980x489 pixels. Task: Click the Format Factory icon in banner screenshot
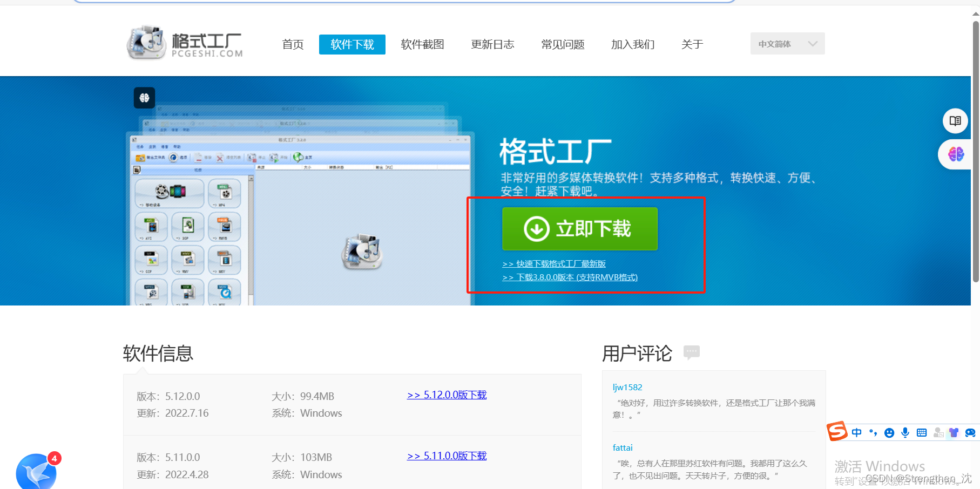[x=362, y=252]
